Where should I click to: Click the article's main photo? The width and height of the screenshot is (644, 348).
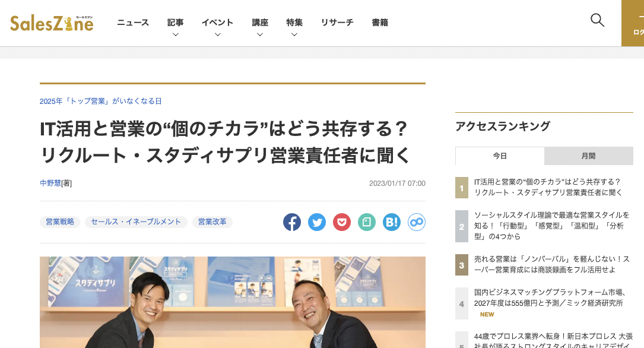233,302
